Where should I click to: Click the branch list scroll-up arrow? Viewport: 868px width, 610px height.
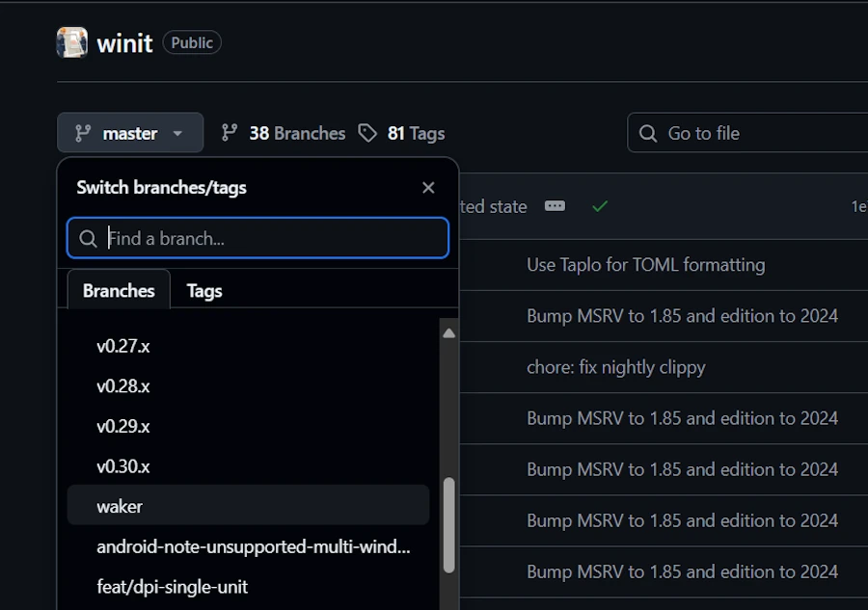tap(448, 333)
